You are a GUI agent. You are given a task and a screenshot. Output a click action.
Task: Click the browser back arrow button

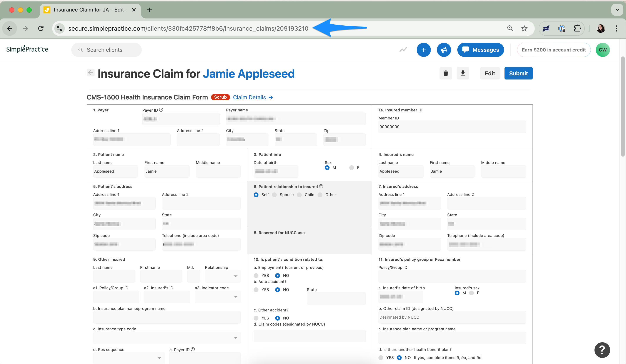10,28
